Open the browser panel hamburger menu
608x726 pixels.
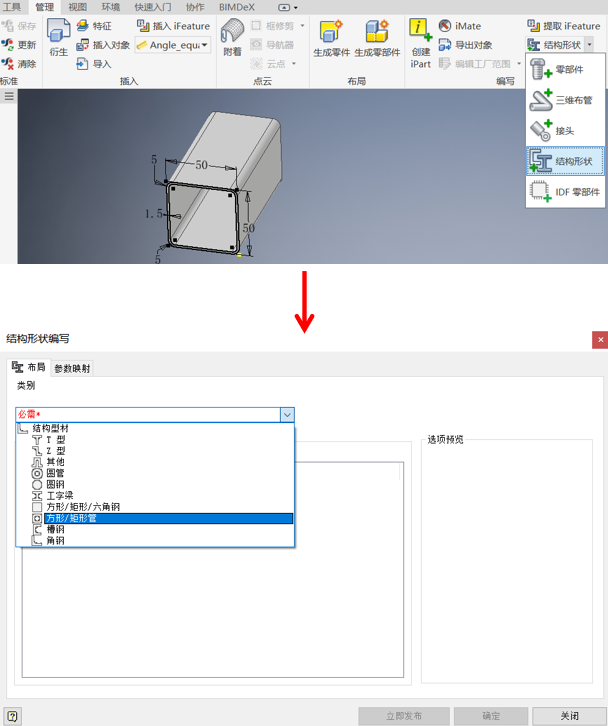pos(9,96)
